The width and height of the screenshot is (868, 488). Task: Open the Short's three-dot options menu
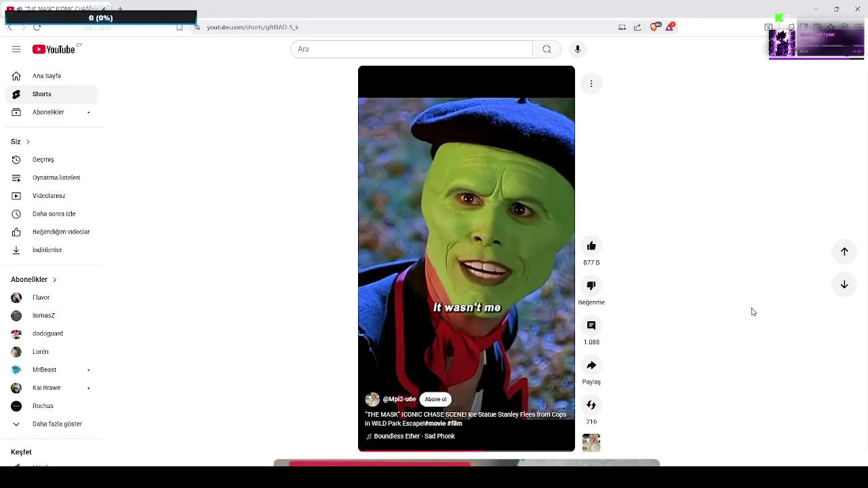click(591, 83)
